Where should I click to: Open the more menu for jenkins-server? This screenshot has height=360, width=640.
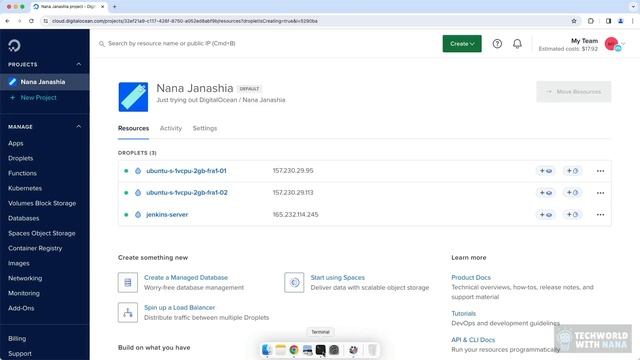click(600, 215)
